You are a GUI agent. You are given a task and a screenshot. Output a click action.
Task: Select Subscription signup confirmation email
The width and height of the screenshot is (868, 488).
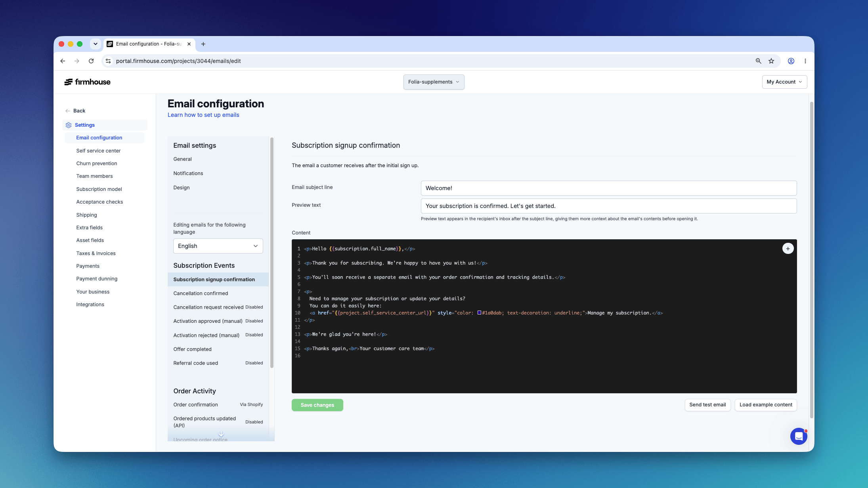pyautogui.click(x=218, y=280)
